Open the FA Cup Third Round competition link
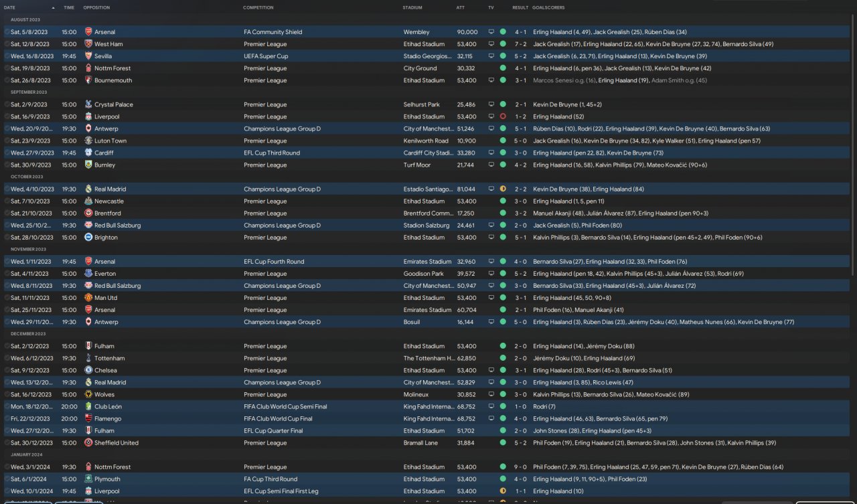The height and width of the screenshot is (504, 857). tap(270, 479)
